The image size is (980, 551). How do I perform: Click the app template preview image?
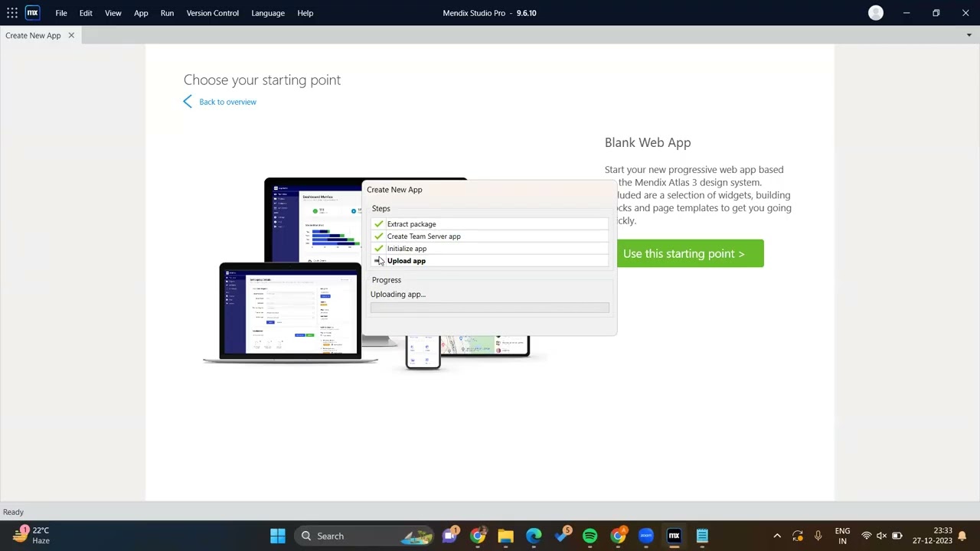367,273
